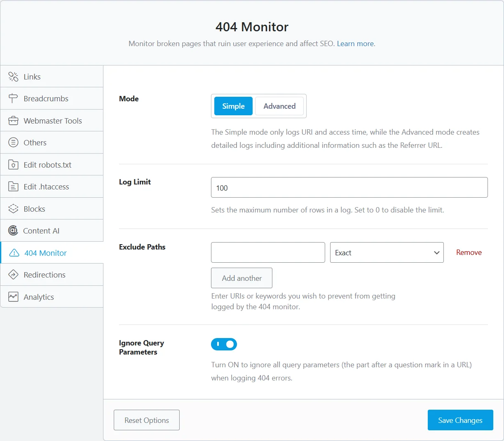Select the 404 Monitor tab
Screen dimensions: 504x441
(52, 253)
